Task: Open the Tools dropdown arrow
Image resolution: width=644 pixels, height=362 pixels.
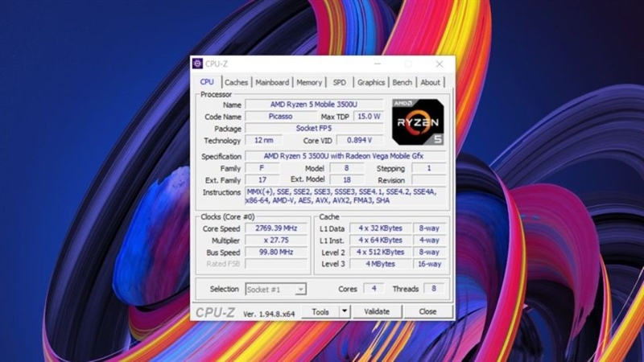Action: coord(345,311)
